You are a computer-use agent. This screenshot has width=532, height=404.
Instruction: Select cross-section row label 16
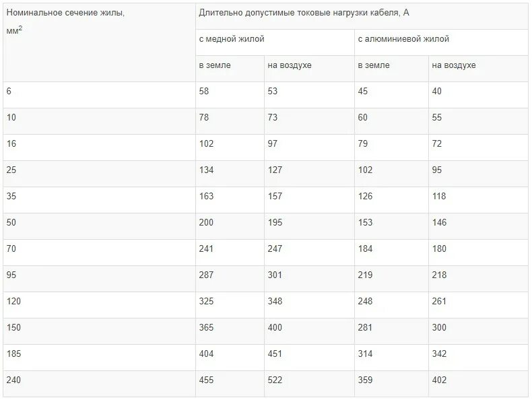point(99,147)
